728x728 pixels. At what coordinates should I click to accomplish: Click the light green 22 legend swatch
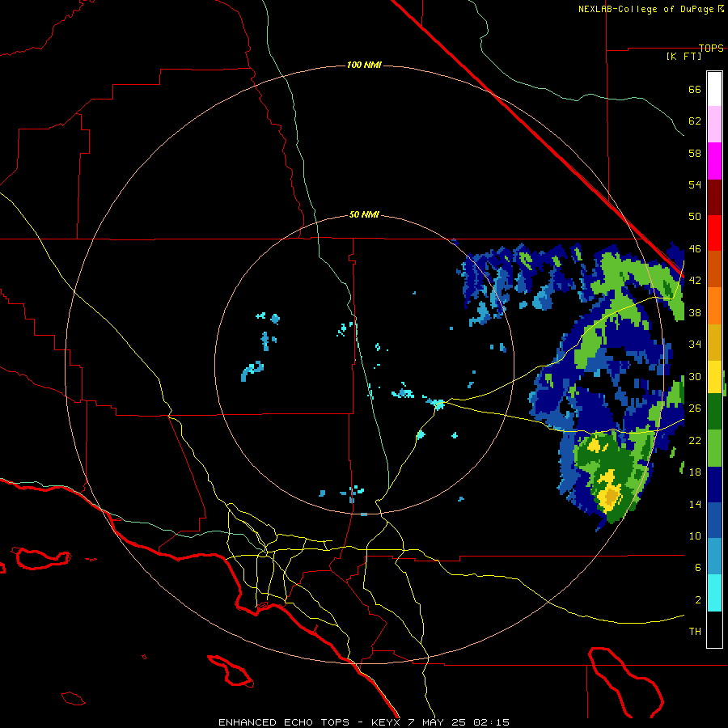click(714, 448)
